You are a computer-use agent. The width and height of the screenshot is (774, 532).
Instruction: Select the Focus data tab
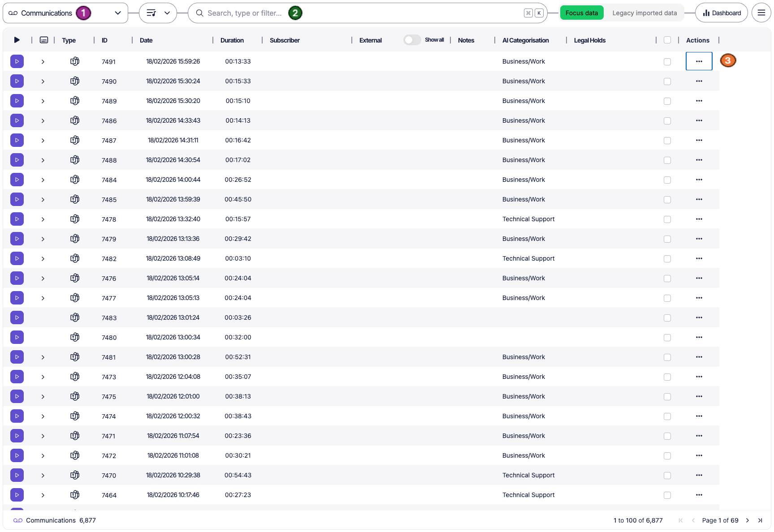581,13
